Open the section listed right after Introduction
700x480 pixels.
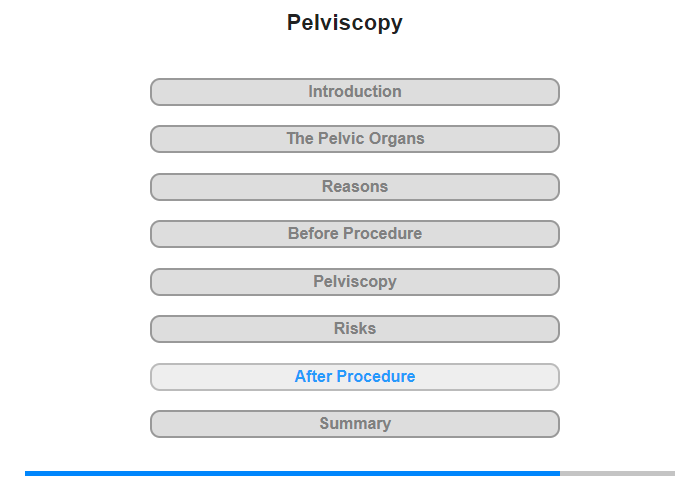(354, 139)
